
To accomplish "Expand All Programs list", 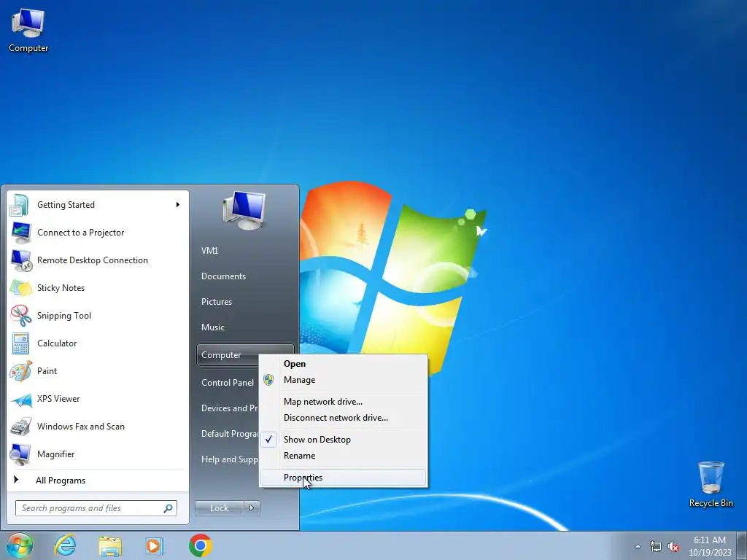I will click(x=61, y=481).
